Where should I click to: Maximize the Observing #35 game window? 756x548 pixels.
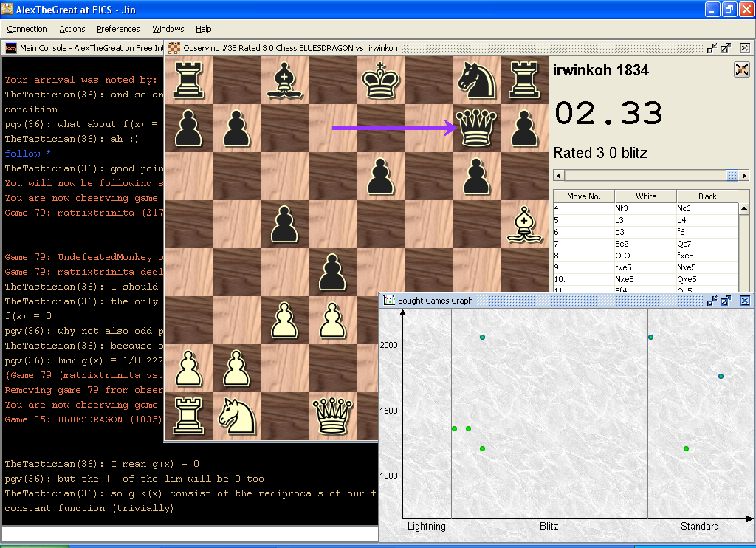coord(726,48)
